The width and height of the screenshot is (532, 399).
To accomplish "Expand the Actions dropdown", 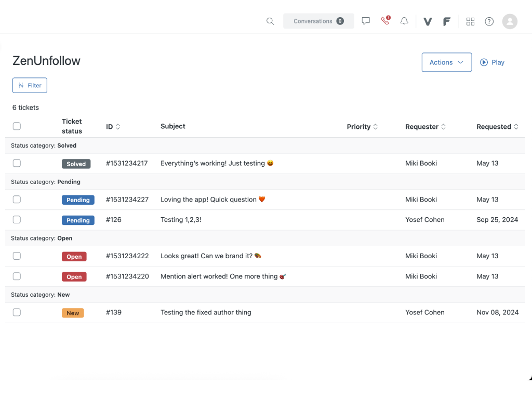I will [x=446, y=62].
